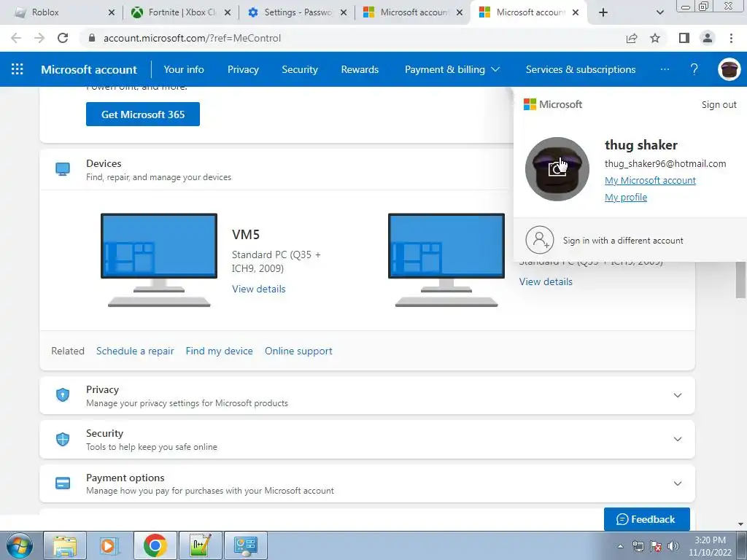Screen dimensions: 747x560
Task: Bookmark this page with star icon
Action: coord(655,38)
